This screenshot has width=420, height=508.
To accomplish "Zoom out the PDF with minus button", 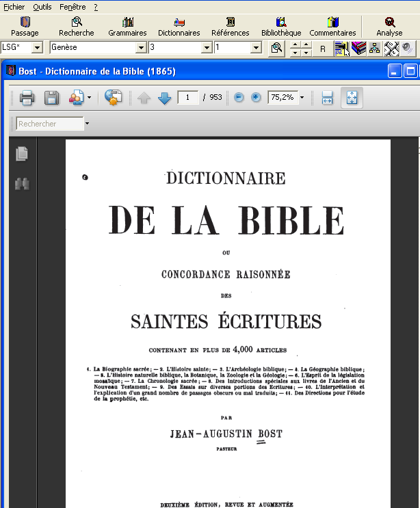I will 239,97.
